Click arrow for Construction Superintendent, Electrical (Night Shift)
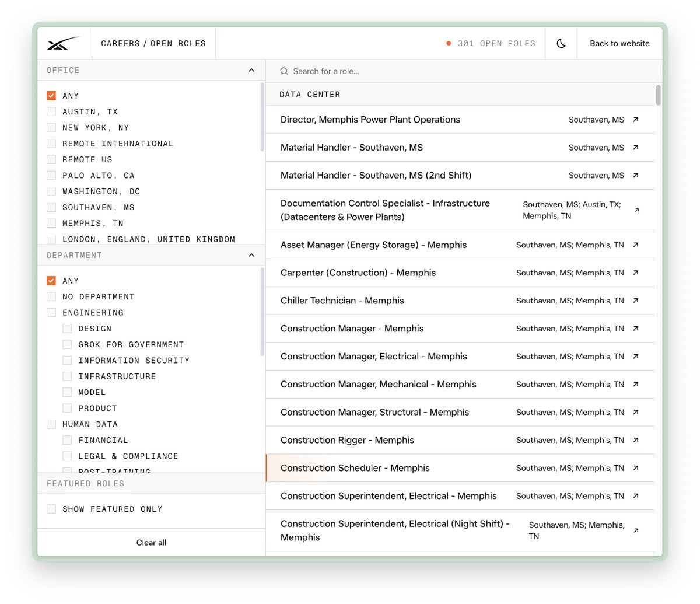Image resolution: width=700 pixels, height=604 pixels. [636, 530]
